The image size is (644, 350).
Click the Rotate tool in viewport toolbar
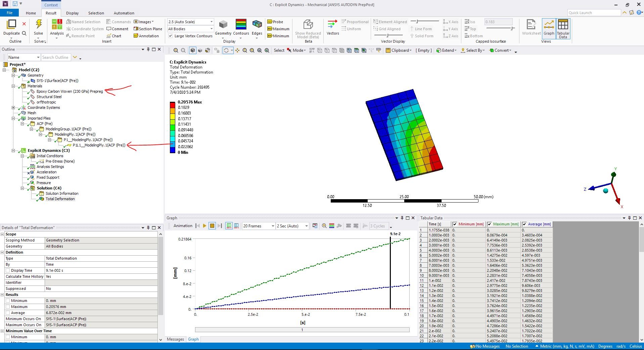pyautogui.click(x=226, y=50)
